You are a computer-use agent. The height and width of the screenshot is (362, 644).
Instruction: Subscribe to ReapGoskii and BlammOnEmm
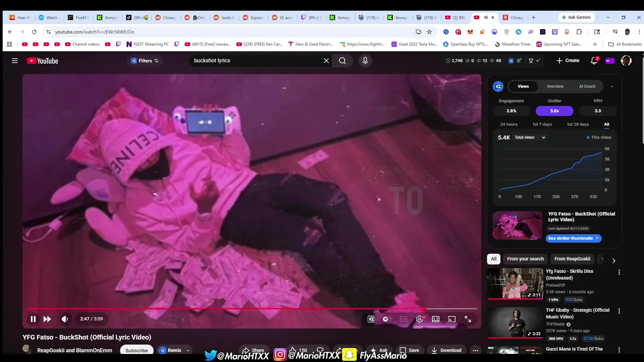pos(137,350)
